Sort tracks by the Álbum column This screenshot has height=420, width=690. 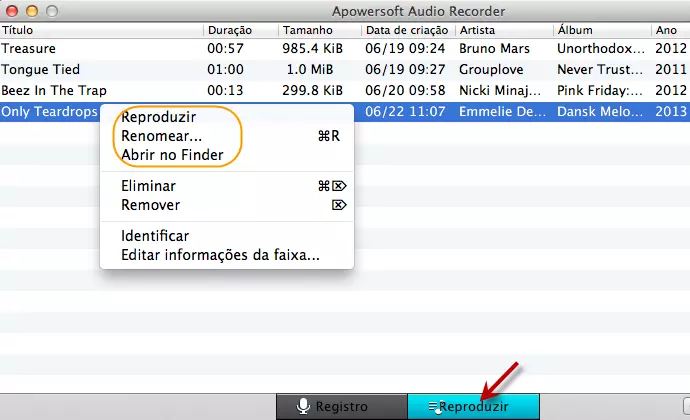click(600, 30)
